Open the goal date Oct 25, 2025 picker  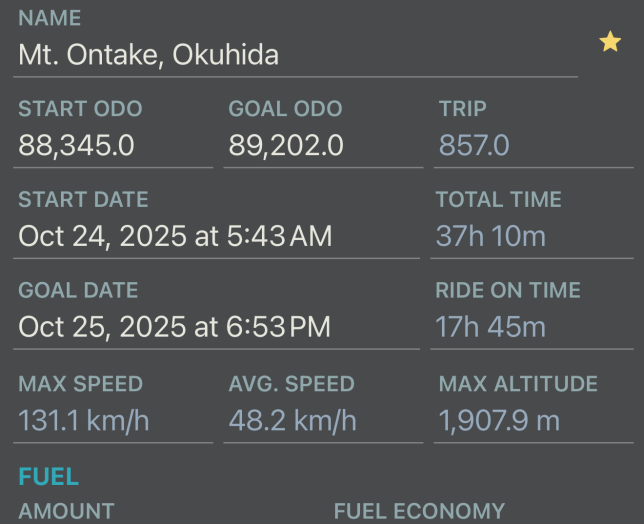pyautogui.click(x=174, y=327)
